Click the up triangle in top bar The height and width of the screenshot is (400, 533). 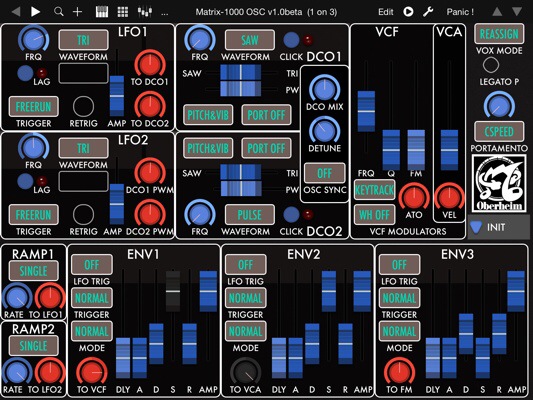[497, 12]
